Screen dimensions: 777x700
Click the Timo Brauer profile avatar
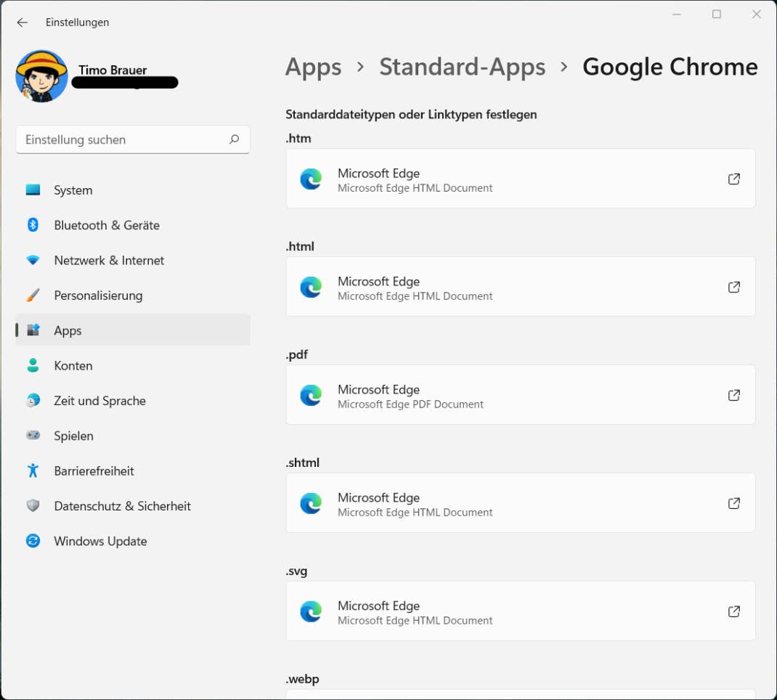41,76
